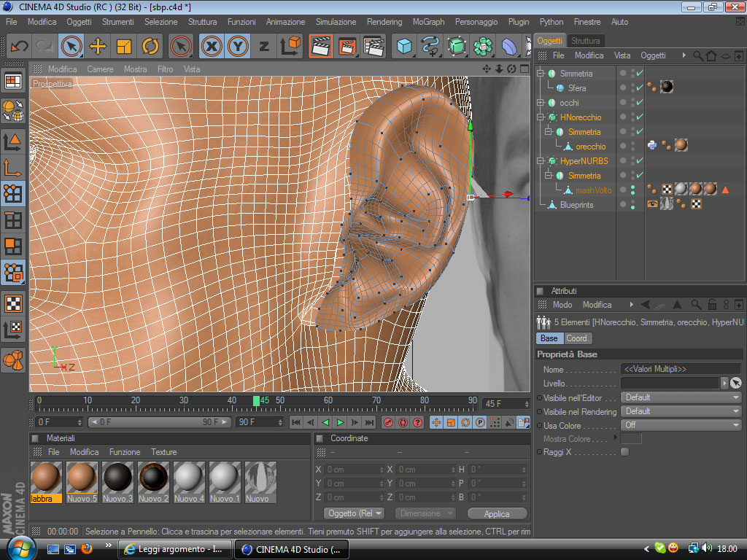Click the record keyframe button
747x560 pixels.
click(x=388, y=422)
